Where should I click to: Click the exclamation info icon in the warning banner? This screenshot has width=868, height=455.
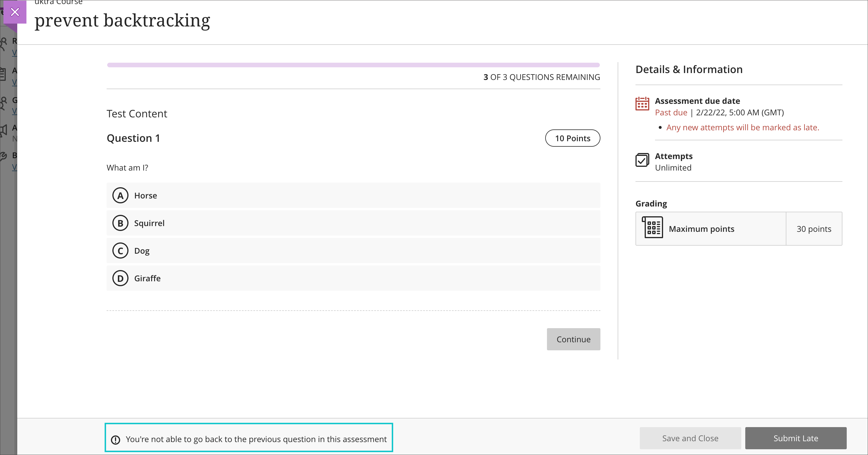tap(116, 439)
